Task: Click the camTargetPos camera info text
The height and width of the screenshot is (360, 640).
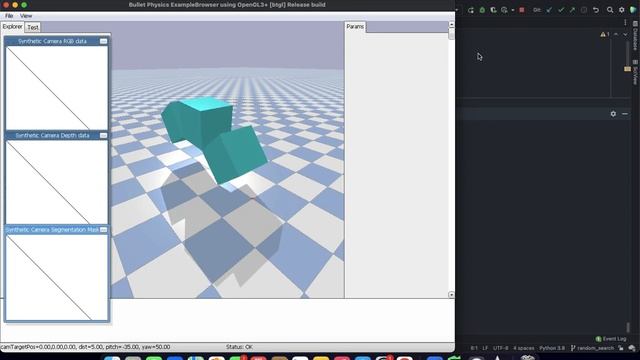Action: (x=85, y=347)
